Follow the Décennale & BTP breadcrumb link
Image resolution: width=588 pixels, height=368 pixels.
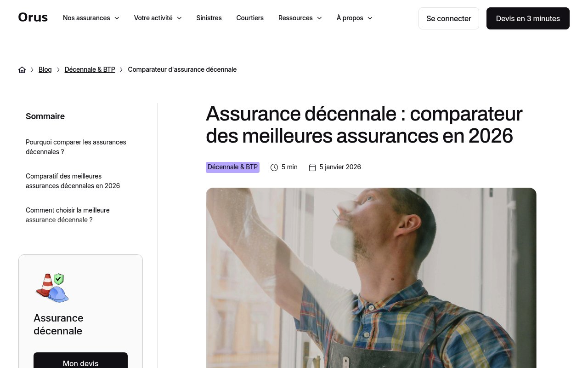click(x=90, y=69)
